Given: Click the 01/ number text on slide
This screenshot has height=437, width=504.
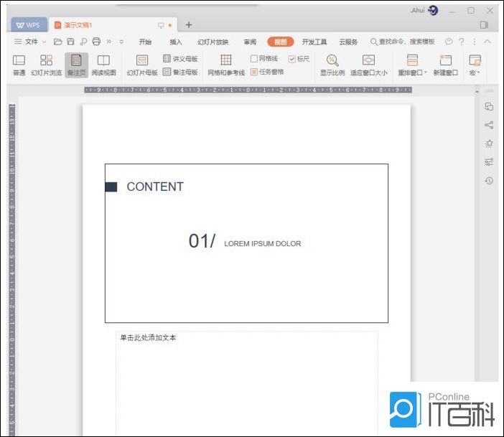Looking at the screenshot, I should [202, 241].
